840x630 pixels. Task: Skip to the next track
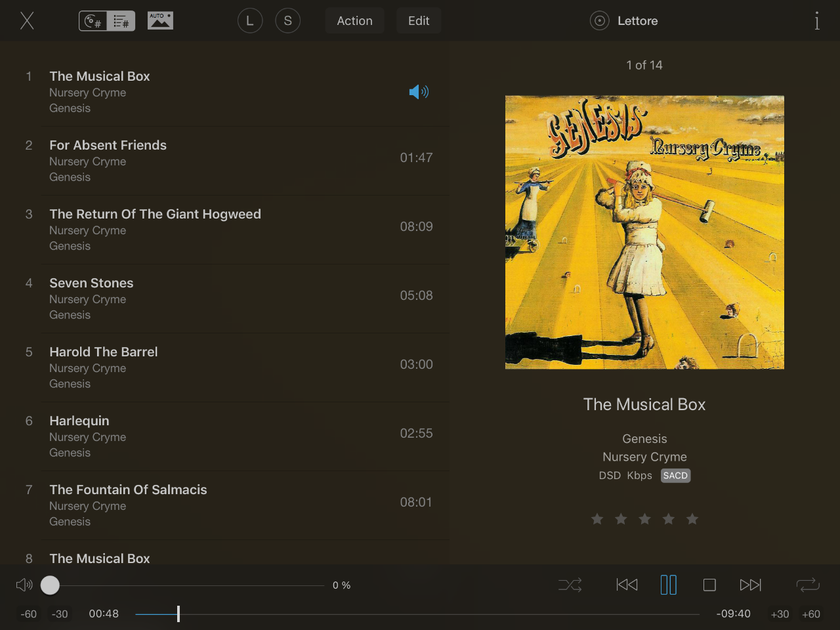[x=751, y=585]
